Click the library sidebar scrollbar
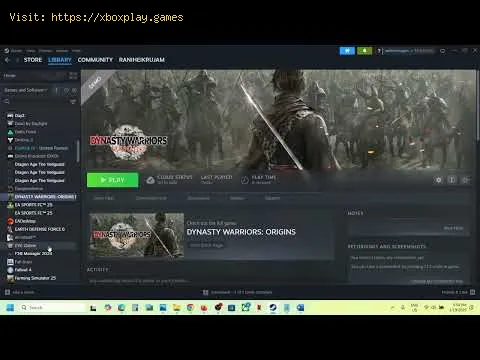Screen dimensions: 480x360 (78, 151)
